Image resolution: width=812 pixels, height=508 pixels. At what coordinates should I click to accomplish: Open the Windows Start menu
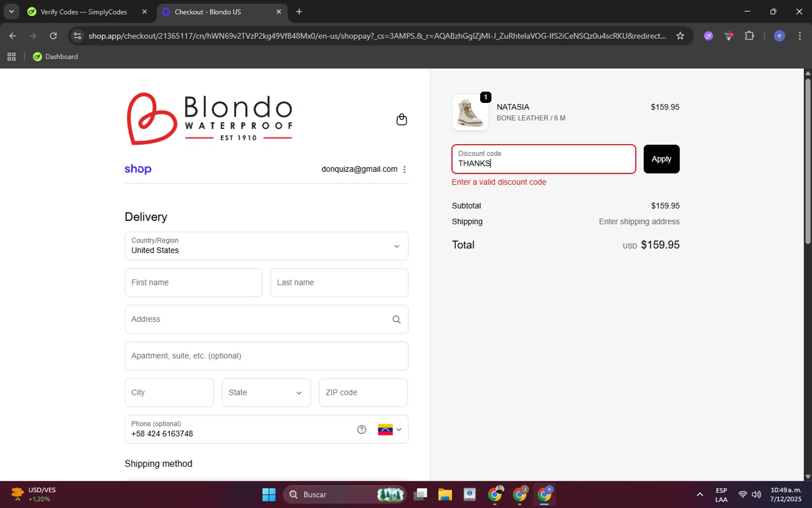(269, 494)
